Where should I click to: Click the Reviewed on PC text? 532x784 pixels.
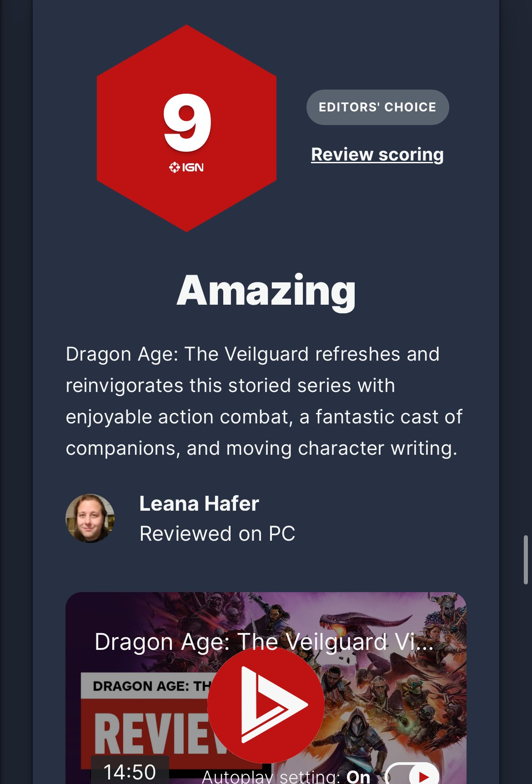(x=217, y=534)
